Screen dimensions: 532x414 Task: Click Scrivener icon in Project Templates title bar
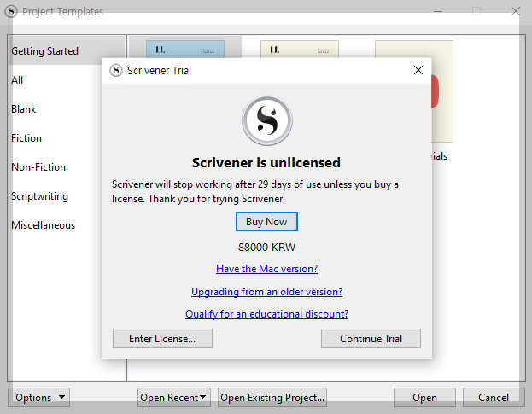(x=11, y=11)
